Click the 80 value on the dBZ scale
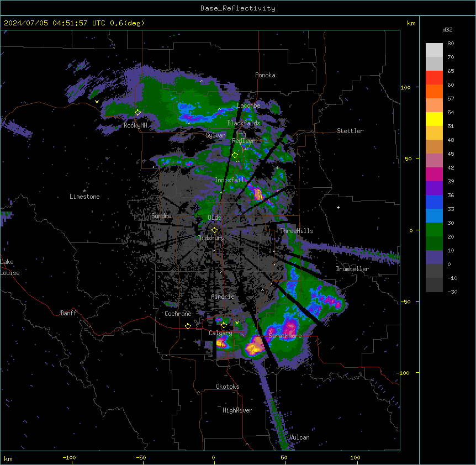 [x=451, y=44]
